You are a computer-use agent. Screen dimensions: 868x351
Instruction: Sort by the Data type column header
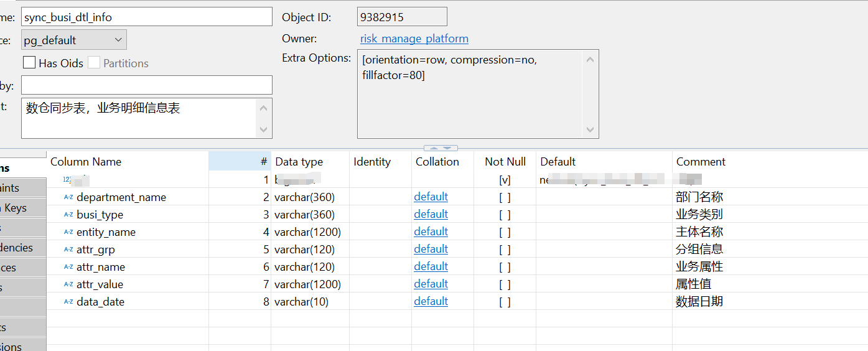(299, 162)
